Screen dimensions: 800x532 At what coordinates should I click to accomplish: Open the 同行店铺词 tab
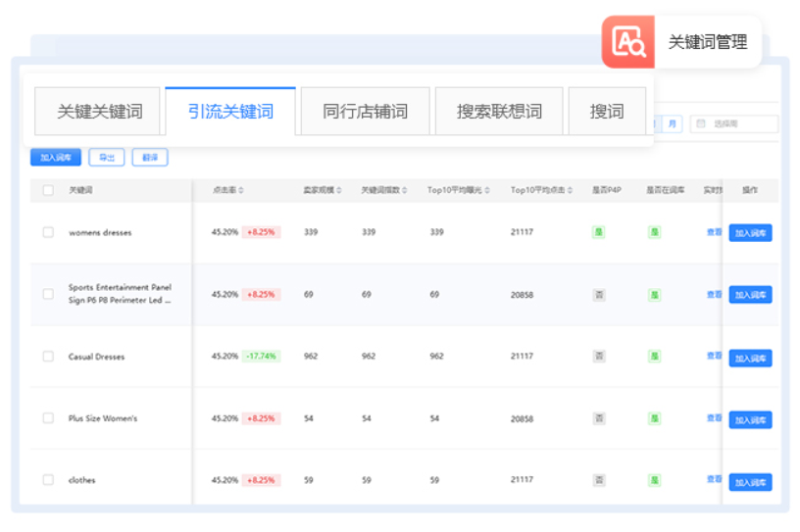coord(366,111)
